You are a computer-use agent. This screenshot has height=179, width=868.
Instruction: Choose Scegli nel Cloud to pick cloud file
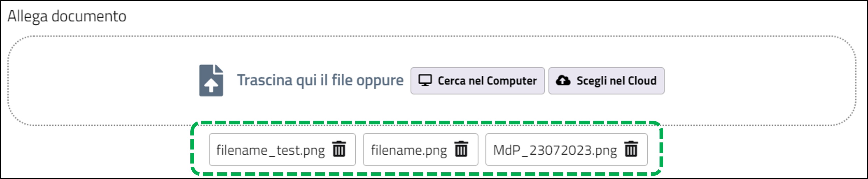(607, 81)
